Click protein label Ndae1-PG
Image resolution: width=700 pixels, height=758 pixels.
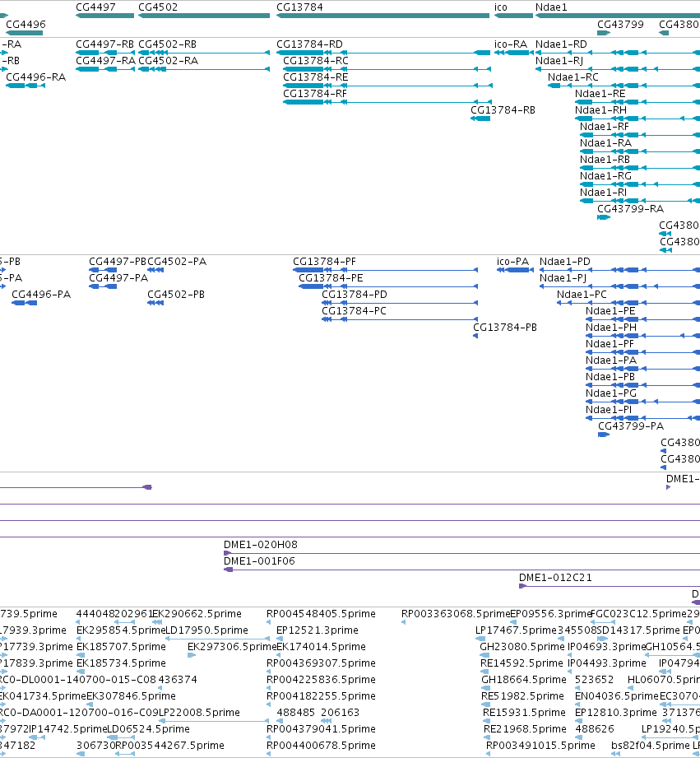[x=611, y=393]
